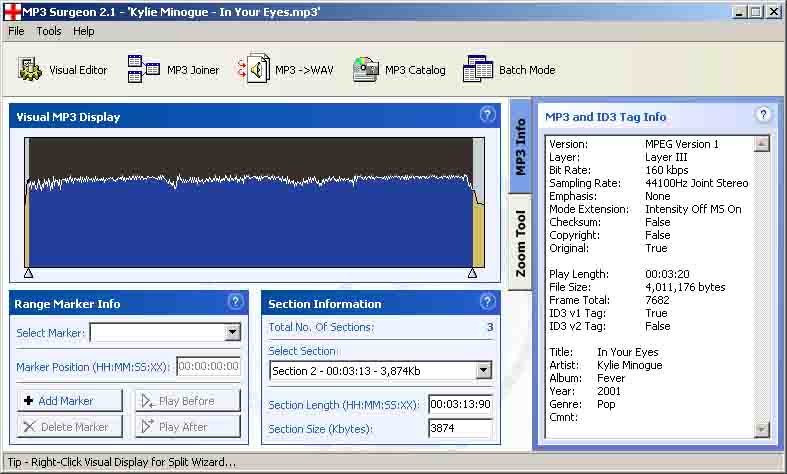Image resolution: width=787 pixels, height=474 pixels.
Task: Click the 'MPEG Version 1' value
Action: (x=682, y=144)
